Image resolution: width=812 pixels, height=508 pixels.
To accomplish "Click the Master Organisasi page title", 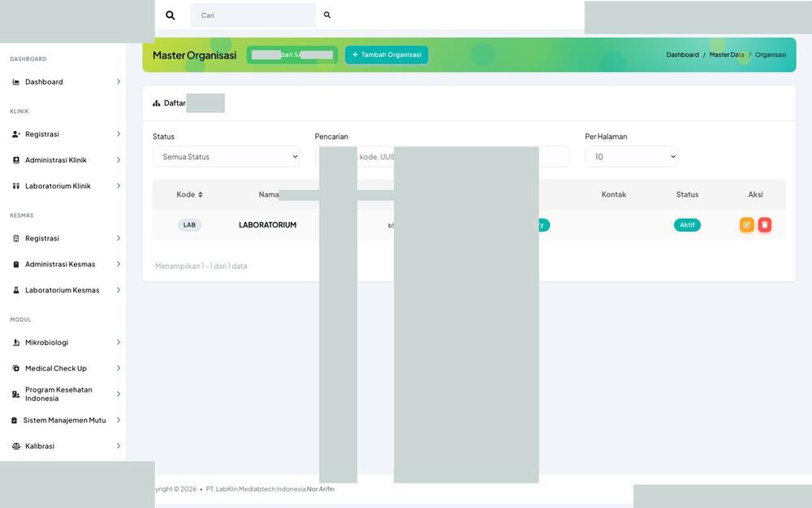I will (194, 55).
